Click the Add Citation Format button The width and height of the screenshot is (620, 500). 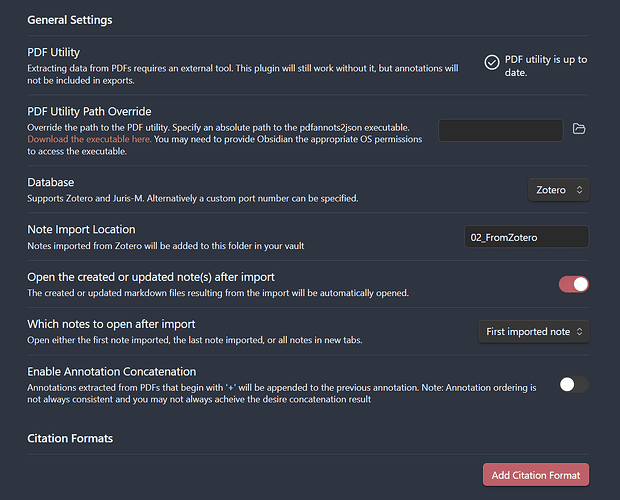point(535,474)
